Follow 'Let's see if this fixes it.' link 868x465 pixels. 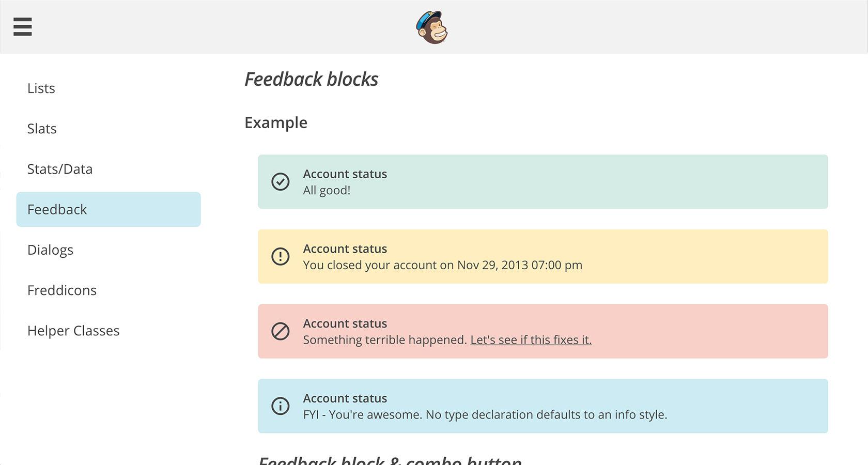(531, 340)
